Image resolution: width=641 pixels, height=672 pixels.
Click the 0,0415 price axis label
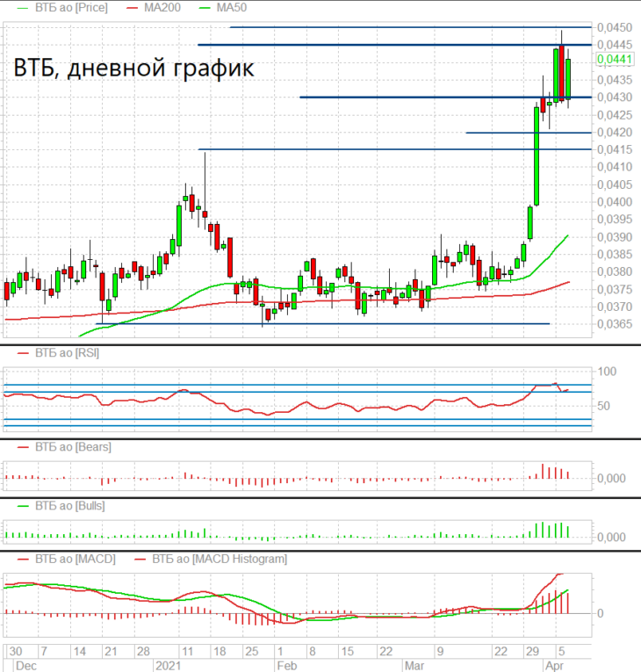pyautogui.click(x=615, y=149)
